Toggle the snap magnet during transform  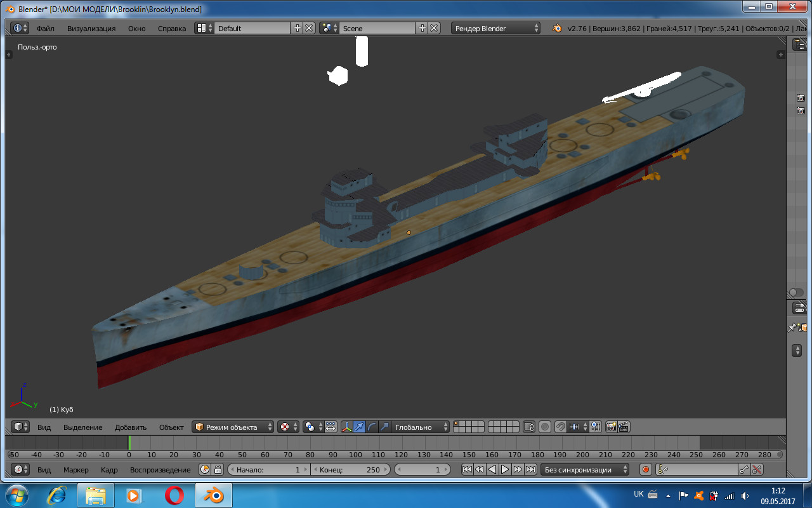(x=560, y=427)
